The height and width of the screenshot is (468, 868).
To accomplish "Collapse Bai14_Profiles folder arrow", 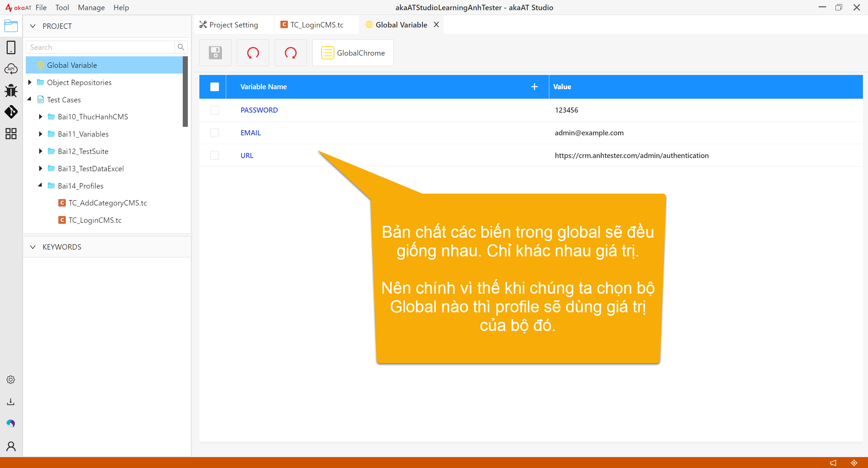I will (x=40, y=185).
